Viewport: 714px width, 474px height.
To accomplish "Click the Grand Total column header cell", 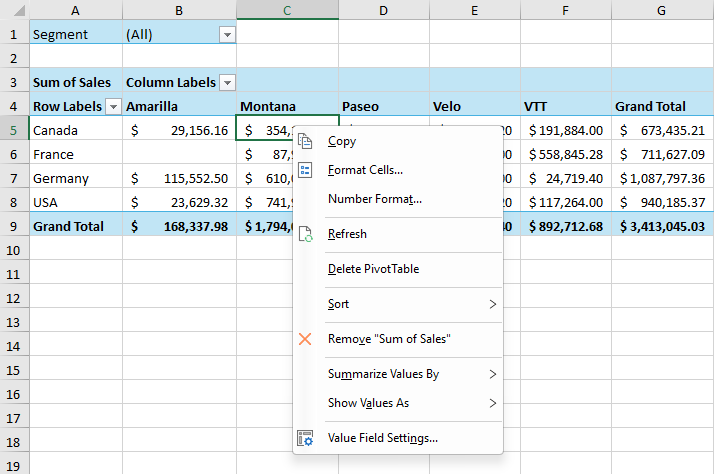I will point(662,107).
